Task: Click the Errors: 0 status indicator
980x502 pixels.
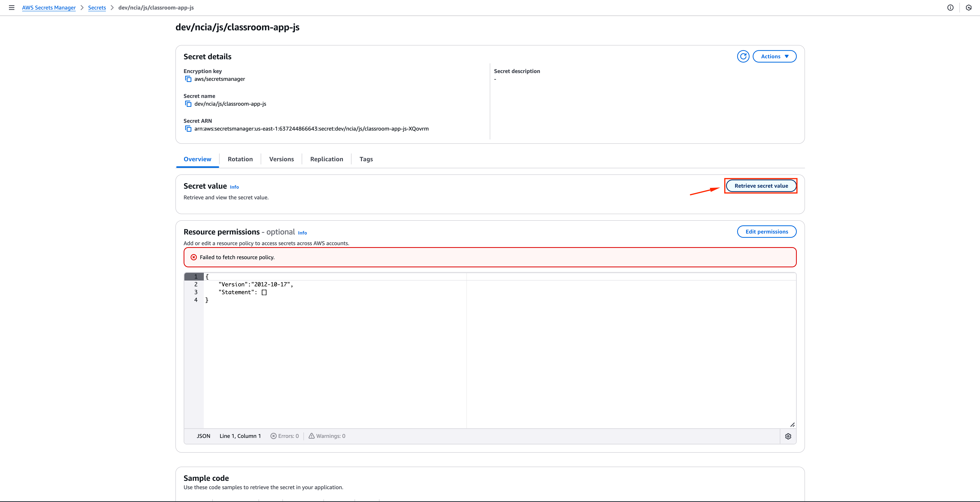Action: click(x=285, y=436)
